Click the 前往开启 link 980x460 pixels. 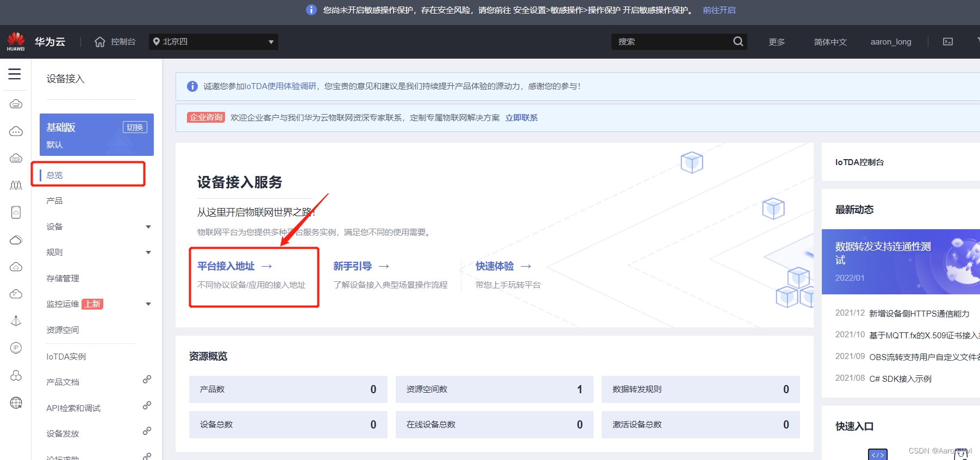(719, 10)
